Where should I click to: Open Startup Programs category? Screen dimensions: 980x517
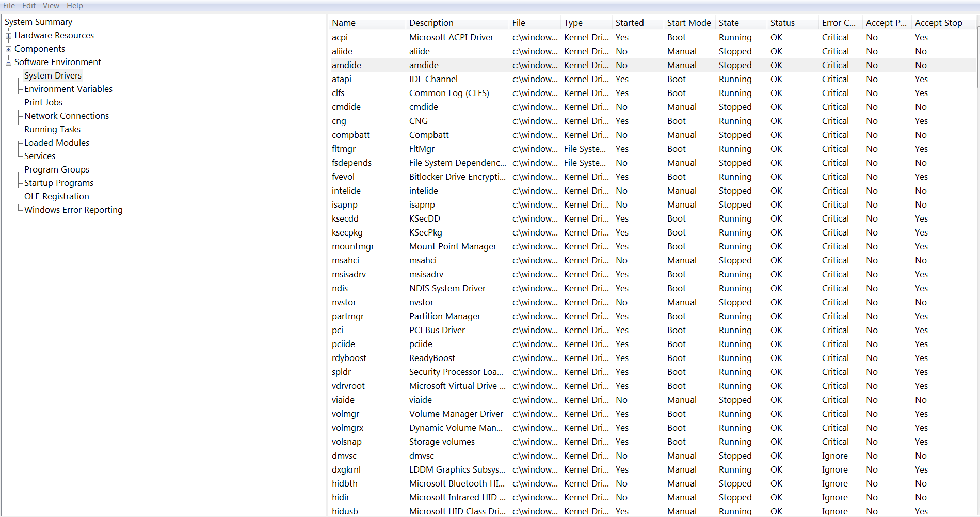(x=59, y=183)
